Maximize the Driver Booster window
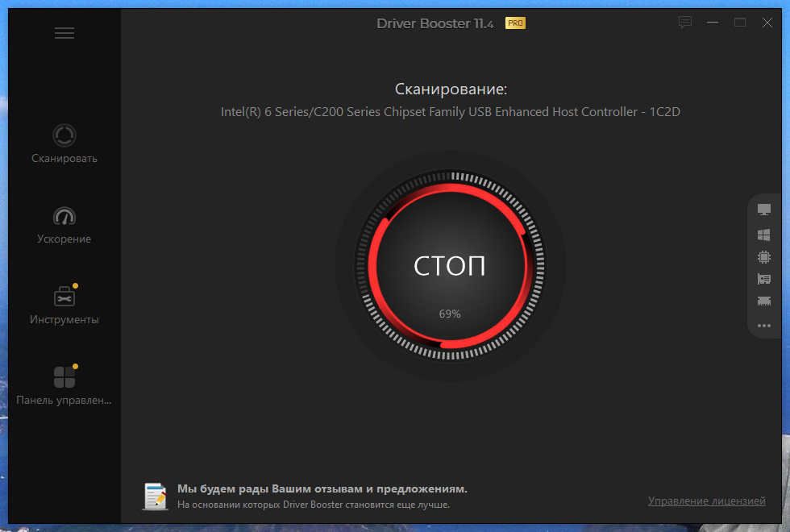Viewport: 790px width, 532px height. (740, 23)
